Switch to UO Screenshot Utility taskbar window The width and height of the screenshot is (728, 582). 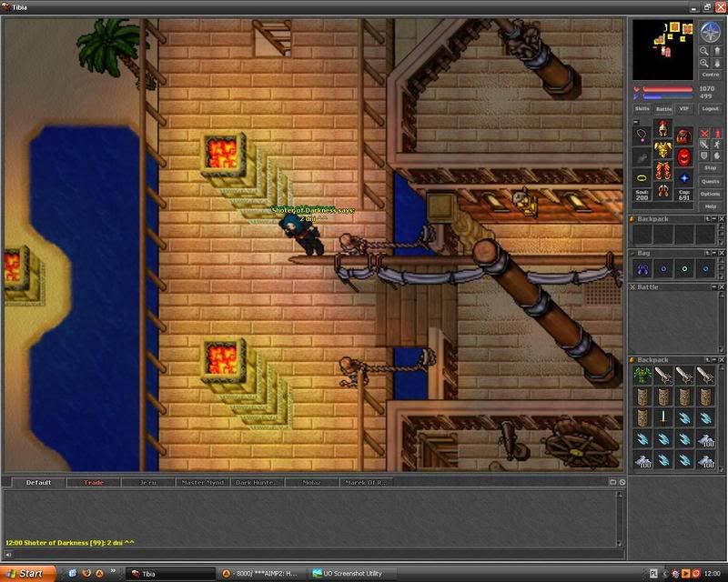pyautogui.click(x=352, y=574)
